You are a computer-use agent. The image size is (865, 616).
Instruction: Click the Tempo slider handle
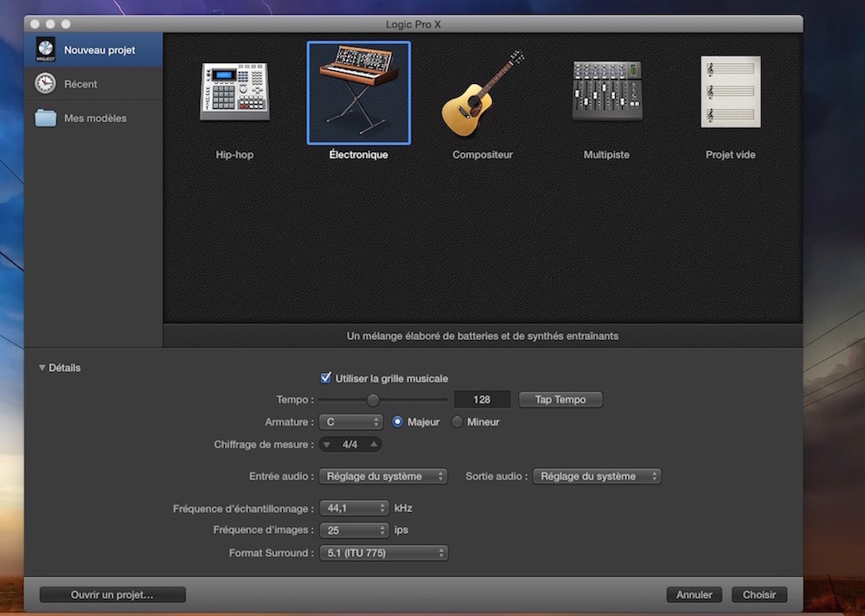click(373, 400)
